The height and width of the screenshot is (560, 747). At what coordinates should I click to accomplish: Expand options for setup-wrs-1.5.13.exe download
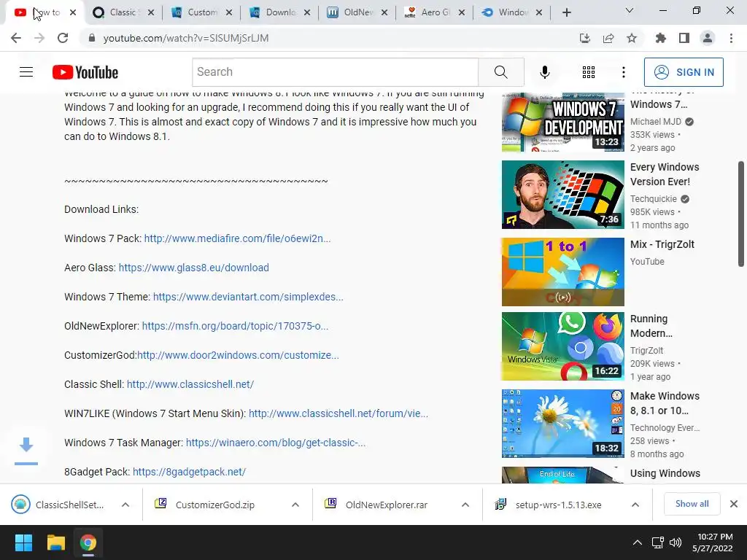click(635, 505)
